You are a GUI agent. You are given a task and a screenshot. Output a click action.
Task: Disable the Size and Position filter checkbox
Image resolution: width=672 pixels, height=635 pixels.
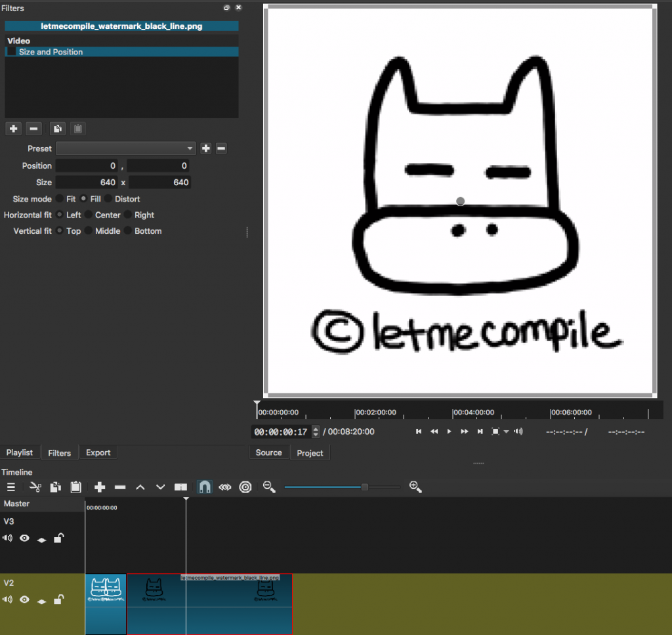point(12,52)
